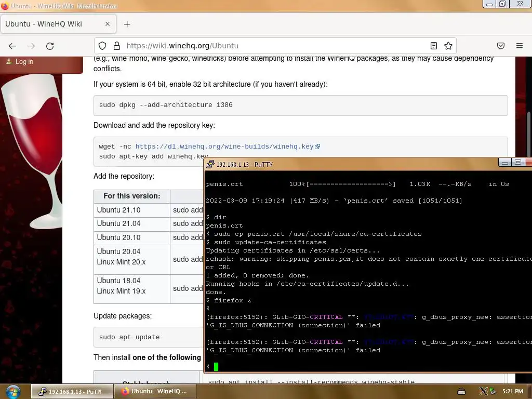Image resolution: width=532 pixels, height=399 pixels.
Task: Click the Firefox forward arrow button
Action: [31, 46]
